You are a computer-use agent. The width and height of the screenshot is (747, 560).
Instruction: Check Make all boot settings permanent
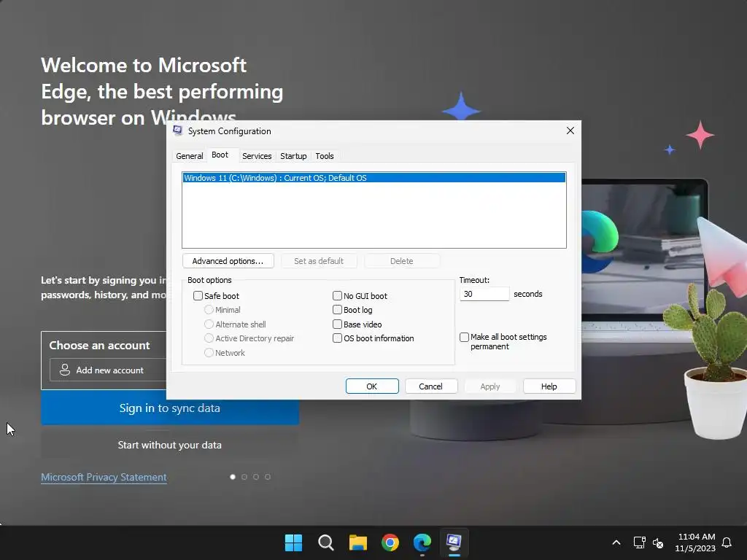point(464,337)
